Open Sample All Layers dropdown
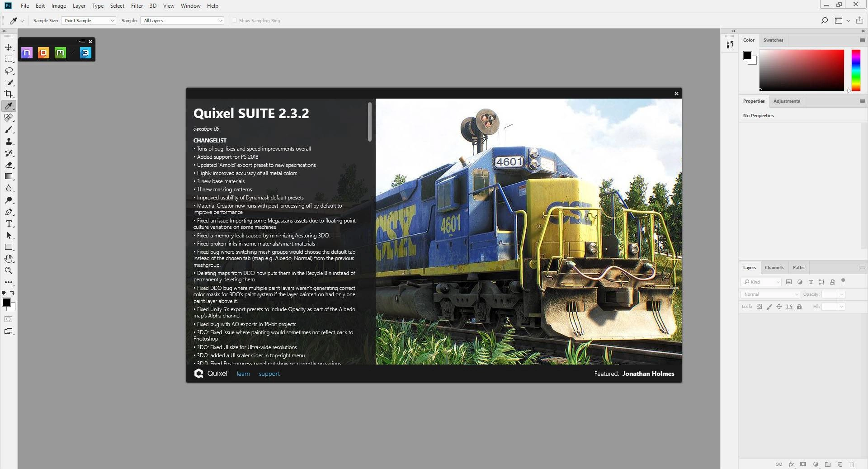The height and width of the screenshot is (469, 868). (182, 20)
